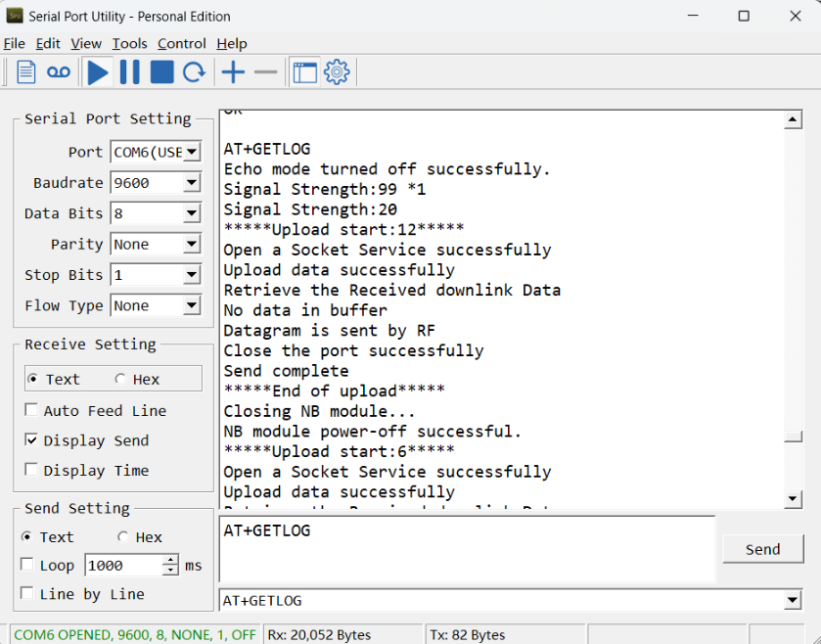Screen dimensions: 821x644
Task: Click the COM6 OPENED status text
Action: [x=135, y=634]
